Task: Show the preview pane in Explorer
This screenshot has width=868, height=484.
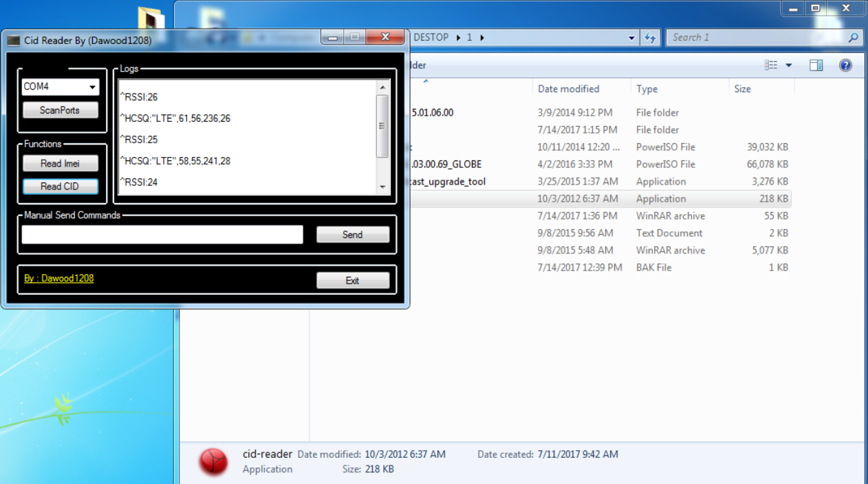Action: pyautogui.click(x=815, y=64)
